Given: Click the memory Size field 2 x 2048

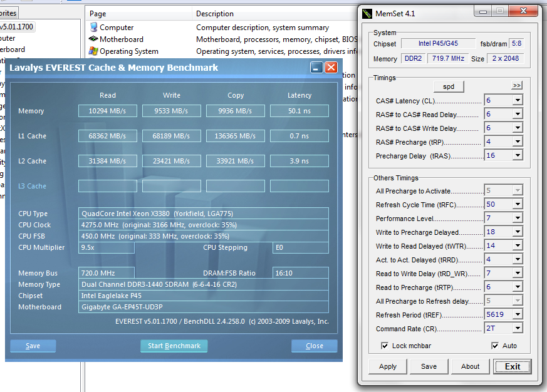Looking at the screenshot, I should (506, 58).
